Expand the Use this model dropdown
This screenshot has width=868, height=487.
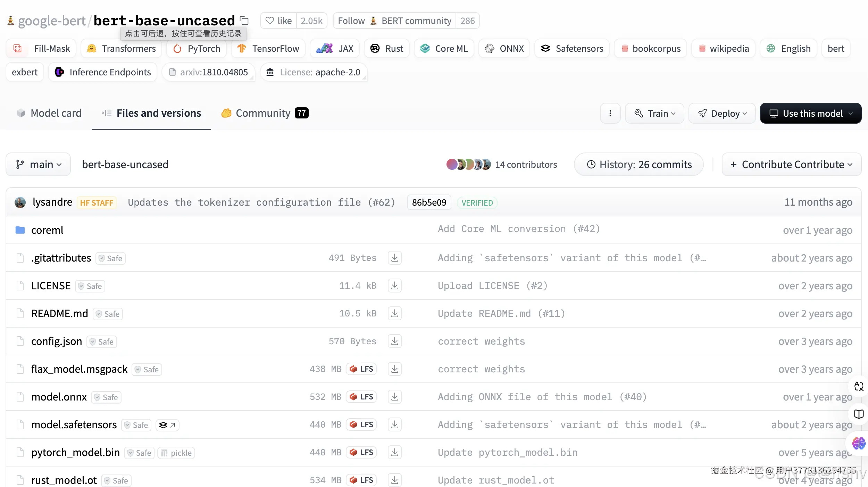click(x=810, y=113)
